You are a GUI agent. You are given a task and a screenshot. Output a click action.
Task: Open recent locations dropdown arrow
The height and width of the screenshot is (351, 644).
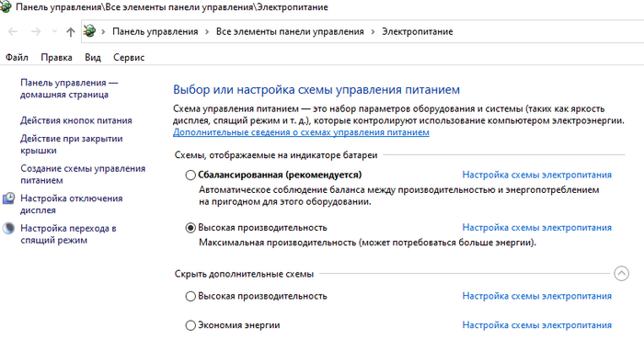[x=54, y=31]
